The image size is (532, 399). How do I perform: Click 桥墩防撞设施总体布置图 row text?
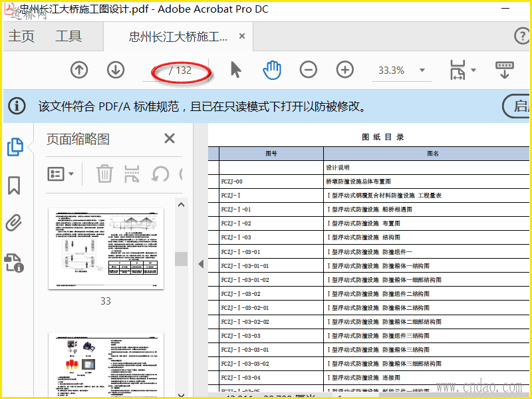(x=358, y=182)
